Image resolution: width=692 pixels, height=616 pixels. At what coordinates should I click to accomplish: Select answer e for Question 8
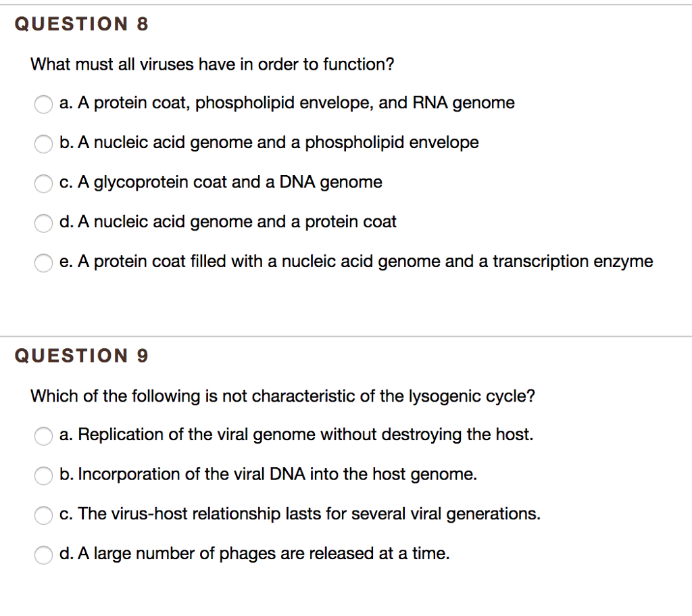(43, 263)
